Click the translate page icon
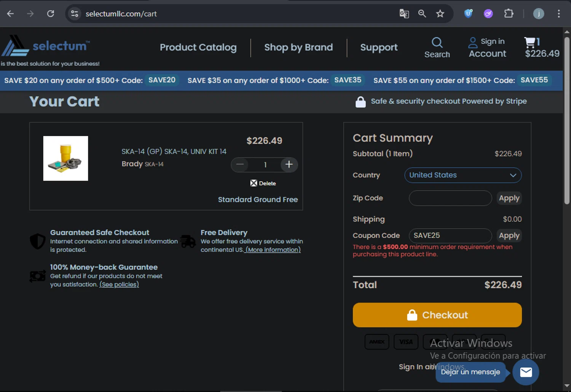 pyautogui.click(x=404, y=14)
